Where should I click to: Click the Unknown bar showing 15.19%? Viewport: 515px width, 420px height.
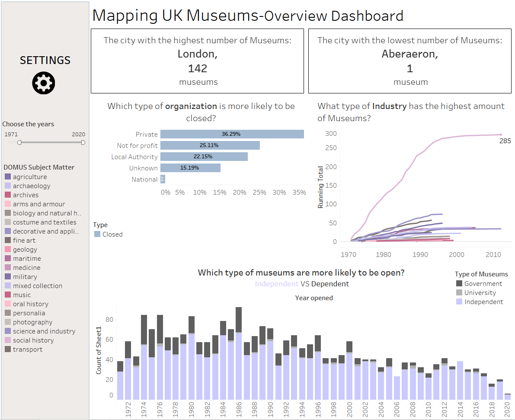pyautogui.click(x=191, y=167)
